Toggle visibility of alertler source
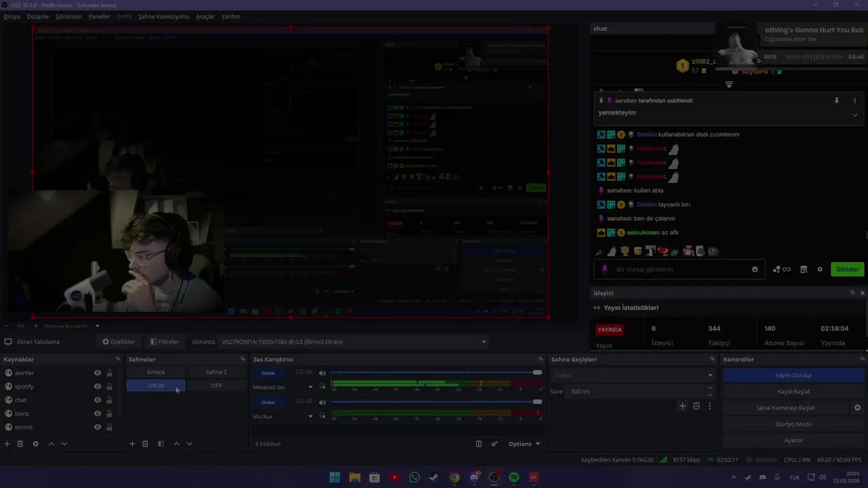The image size is (868, 488). [98, 373]
